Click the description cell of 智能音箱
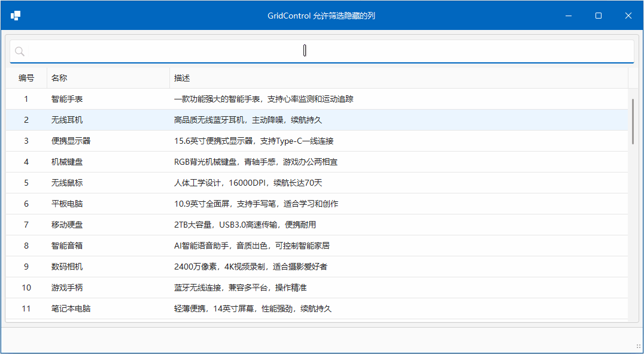The width and height of the screenshot is (644, 354). [251, 245]
